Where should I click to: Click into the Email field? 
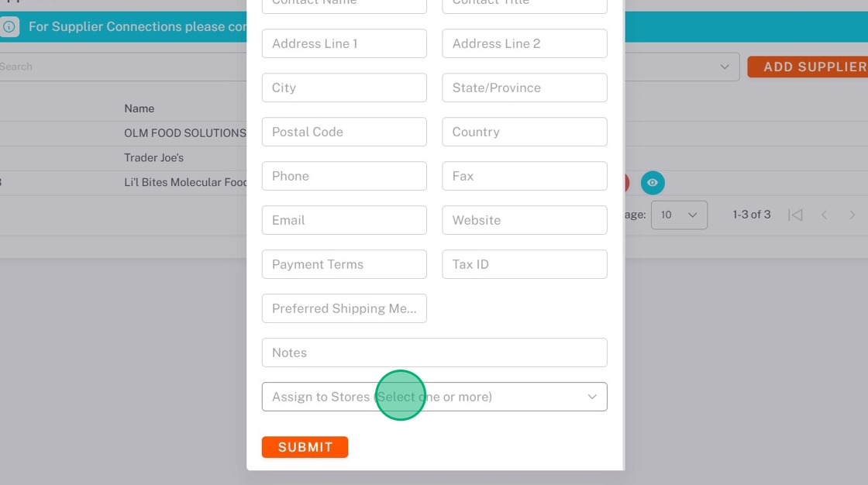click(344, 220)
